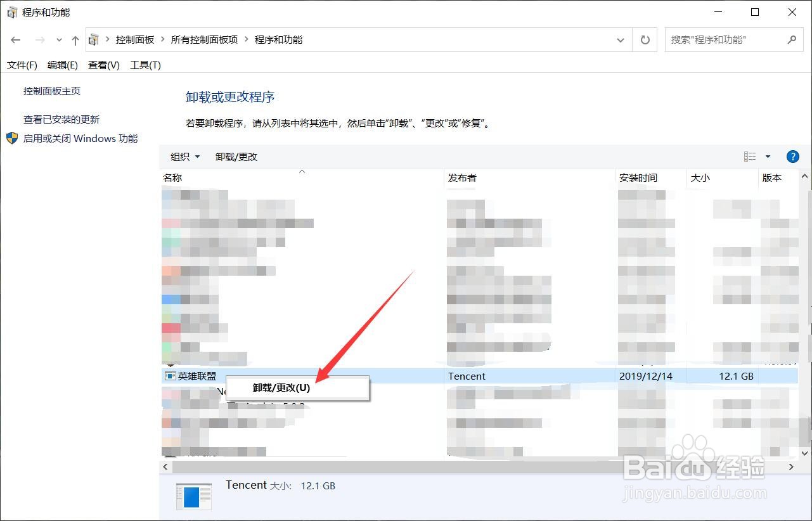The width and height of the screenshot is (812, 521).
Task: Open the 查看(V) menu
Action: point(104,65)
